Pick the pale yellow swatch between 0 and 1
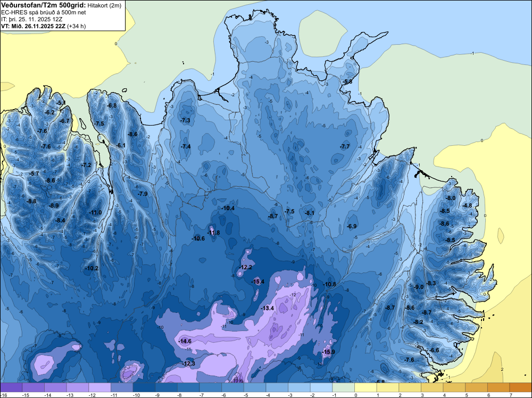Screen dimensions: 532x398 click(x=365, y=387)
